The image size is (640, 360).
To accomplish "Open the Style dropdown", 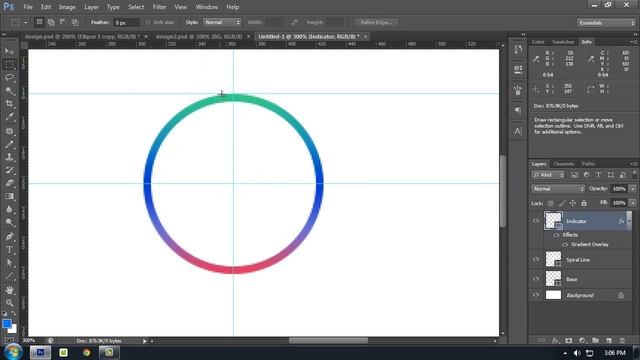I will [222, 22].
